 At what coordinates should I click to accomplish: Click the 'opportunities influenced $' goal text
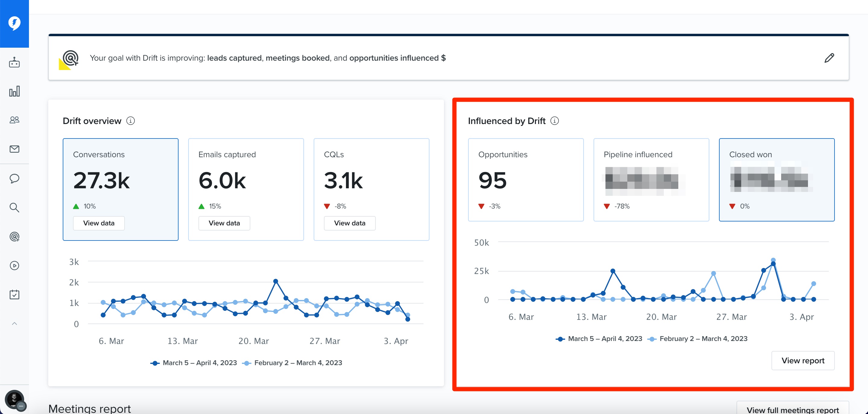click(x=398, y=58)
